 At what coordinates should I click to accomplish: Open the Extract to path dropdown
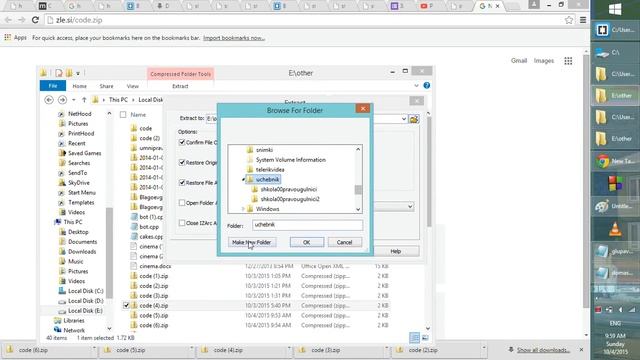click(404, 119)
